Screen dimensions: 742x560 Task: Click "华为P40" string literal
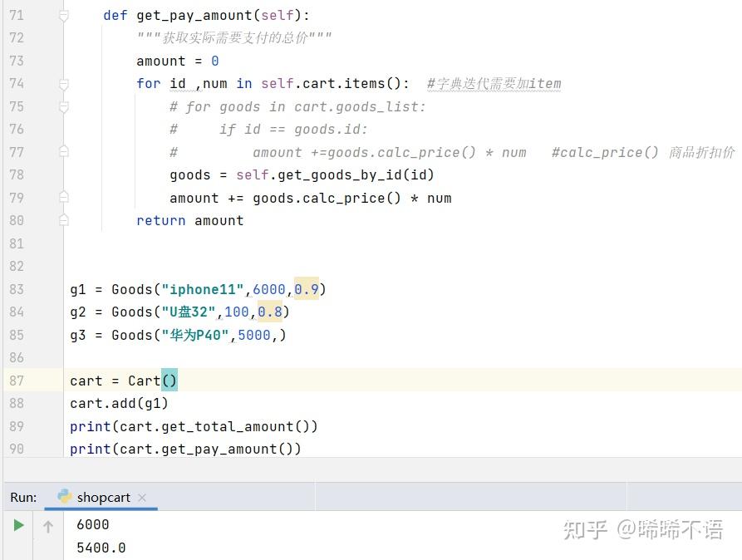click(x=195, y=335)
